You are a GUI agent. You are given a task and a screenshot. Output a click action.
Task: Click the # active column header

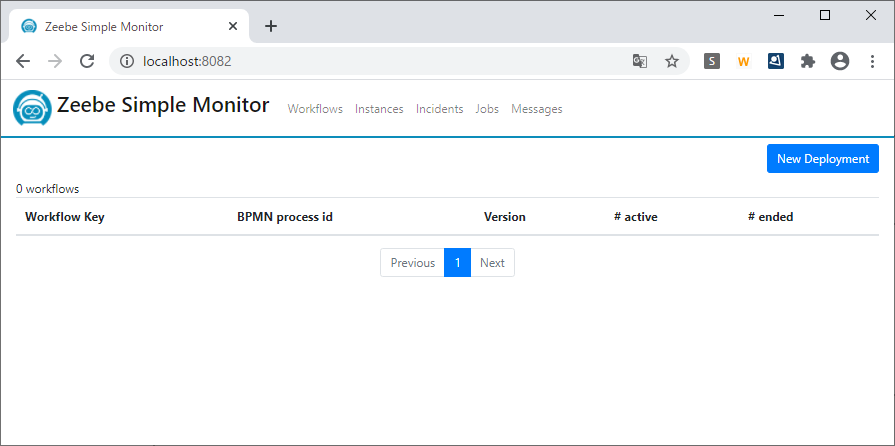[635, 217]
